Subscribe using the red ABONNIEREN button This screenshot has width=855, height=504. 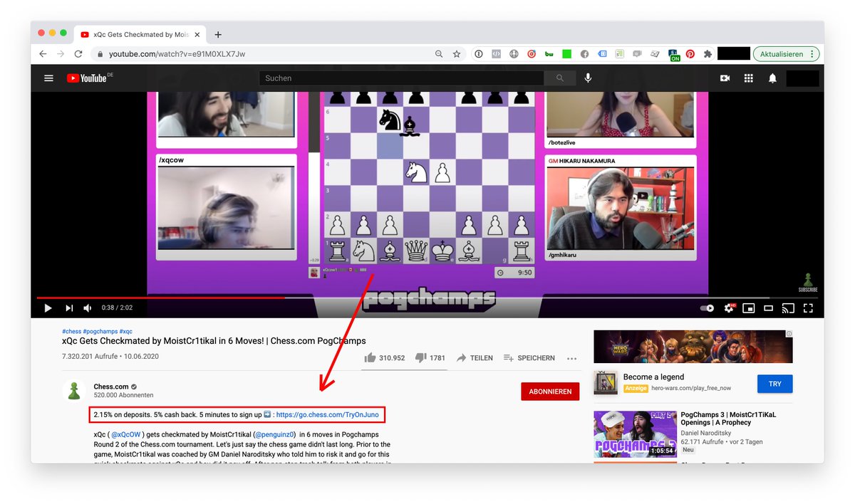[550, 391]
